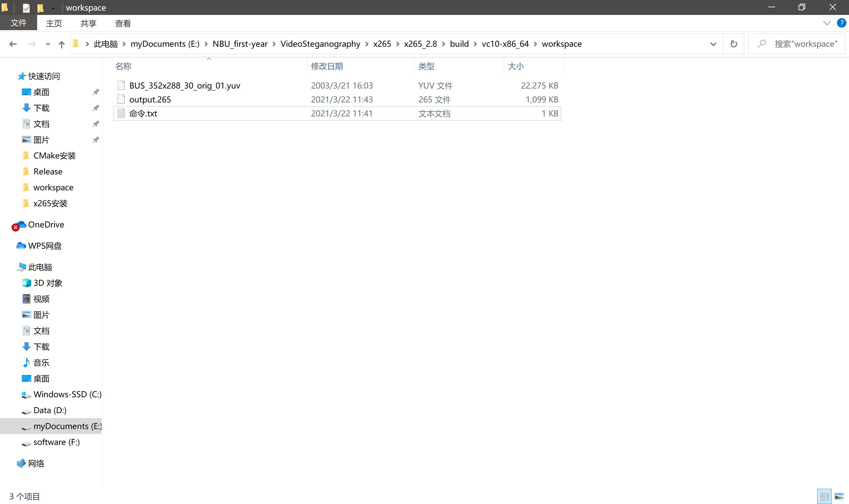Click the refresh button in toolbar
849x504 pixels.
734,43
